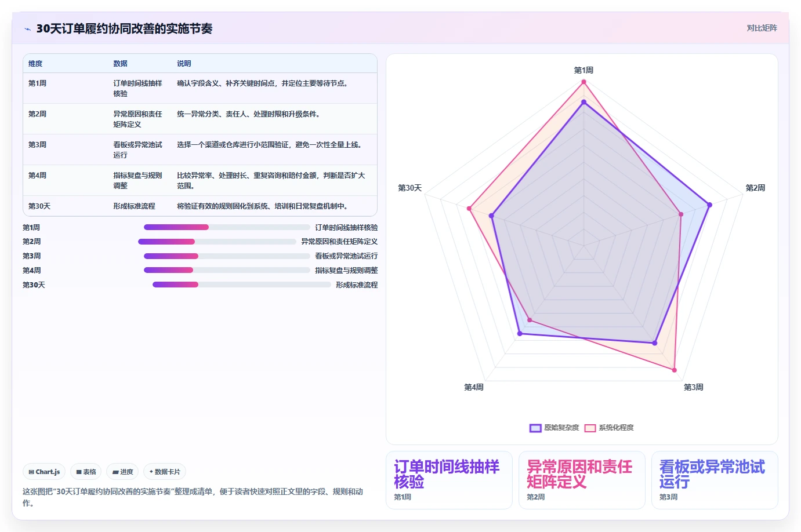Click the 说明 column header

[184, 64]
